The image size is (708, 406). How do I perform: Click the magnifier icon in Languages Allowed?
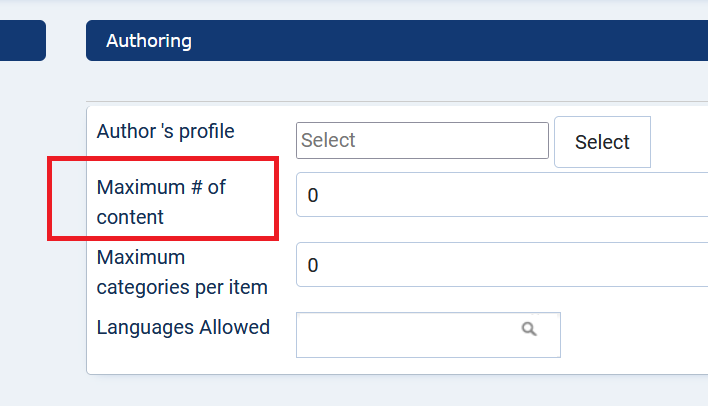[529, 329]
